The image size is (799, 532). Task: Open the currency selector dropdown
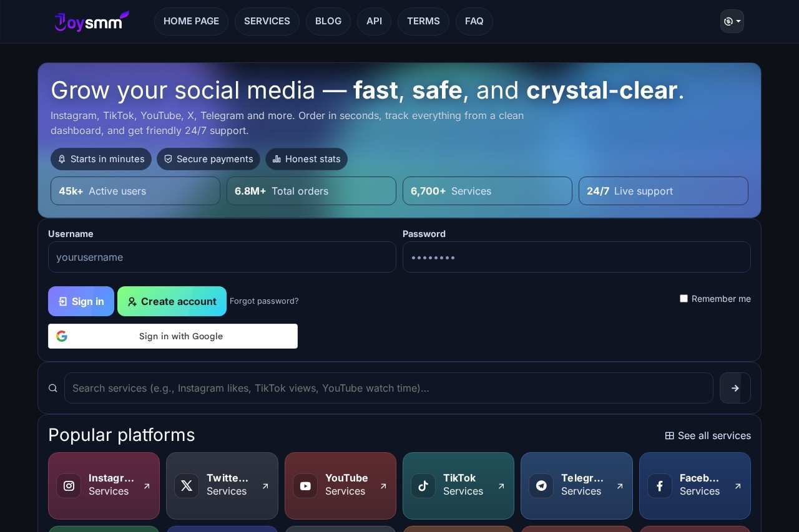point(732,21)
